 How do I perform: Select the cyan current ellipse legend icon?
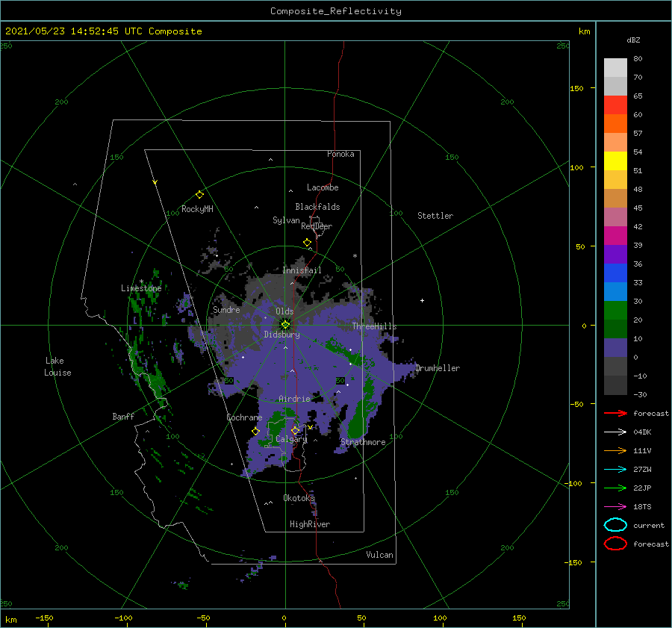[615, 525]
